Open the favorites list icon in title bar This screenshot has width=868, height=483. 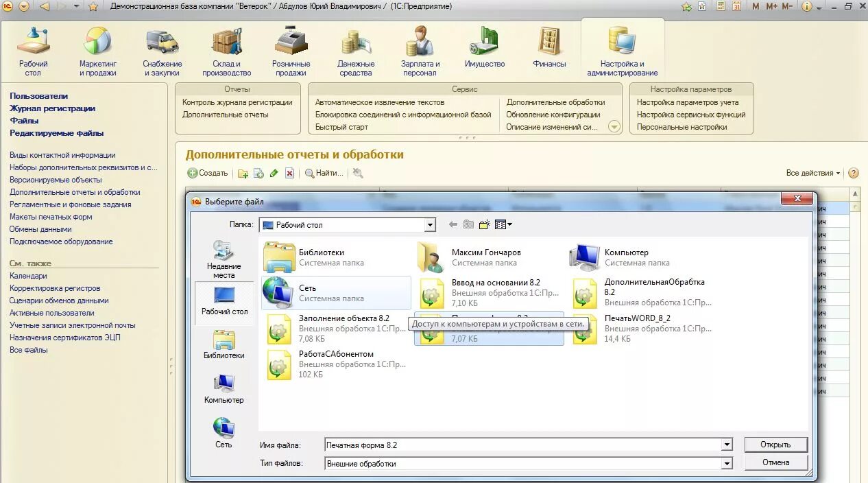[703, 7]
